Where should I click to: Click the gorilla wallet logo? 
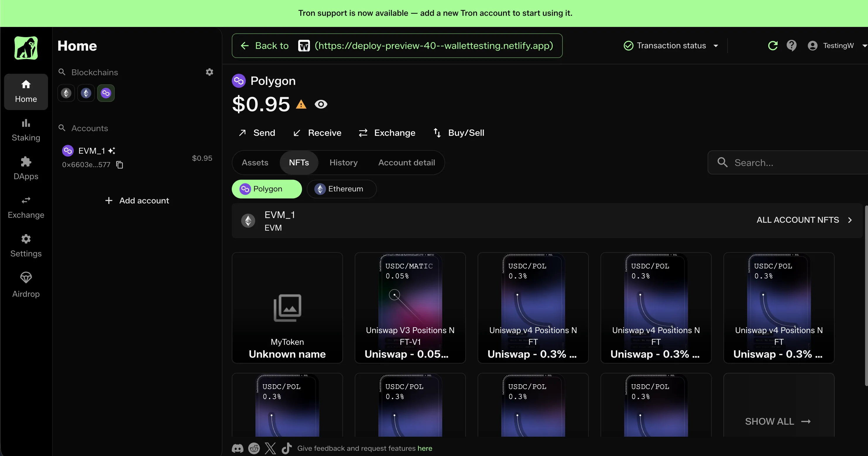[x=26, y=48]
